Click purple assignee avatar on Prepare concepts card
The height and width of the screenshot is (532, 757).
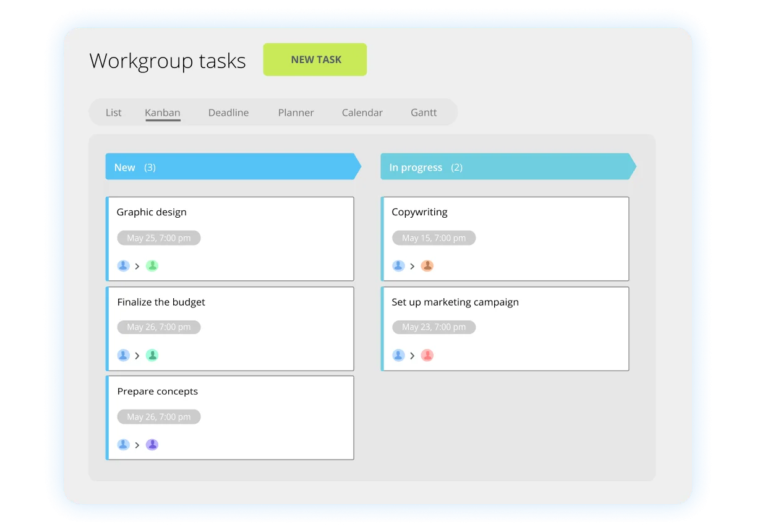152,445
